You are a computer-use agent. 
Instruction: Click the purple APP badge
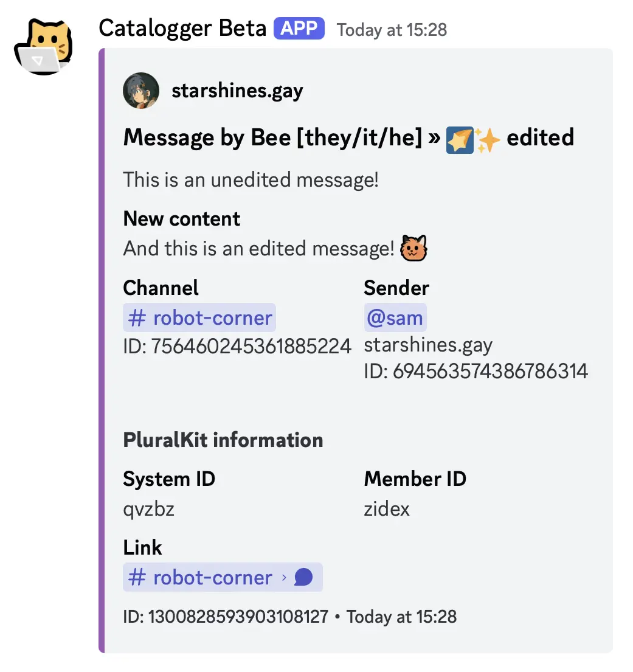click(x=299, y=29)
